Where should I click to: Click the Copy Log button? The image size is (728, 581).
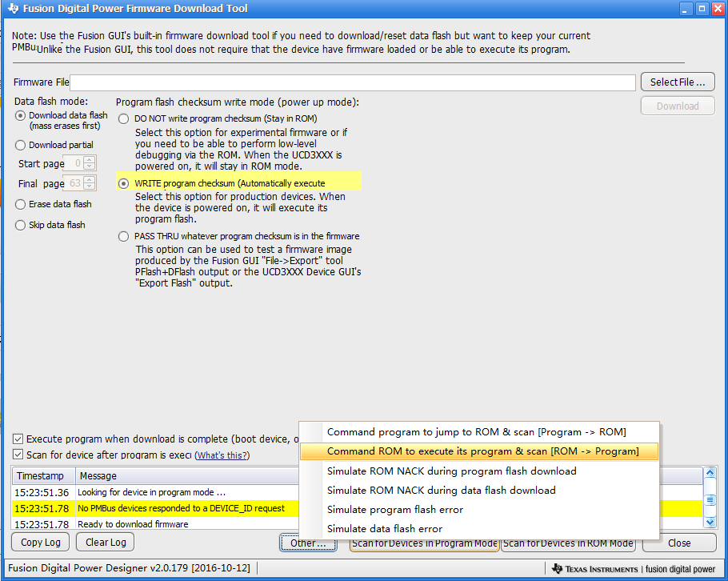[x=40, y=542]
